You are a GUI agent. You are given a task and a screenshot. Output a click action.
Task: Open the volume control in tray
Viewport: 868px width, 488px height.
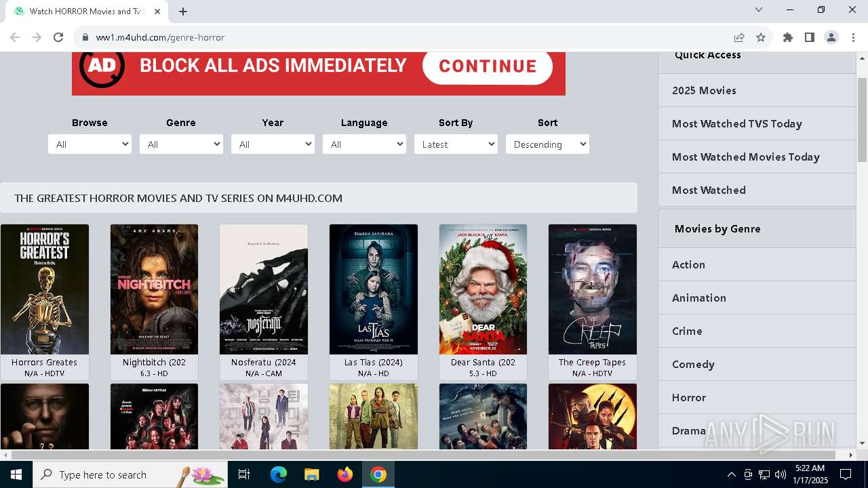pos(781,474)
